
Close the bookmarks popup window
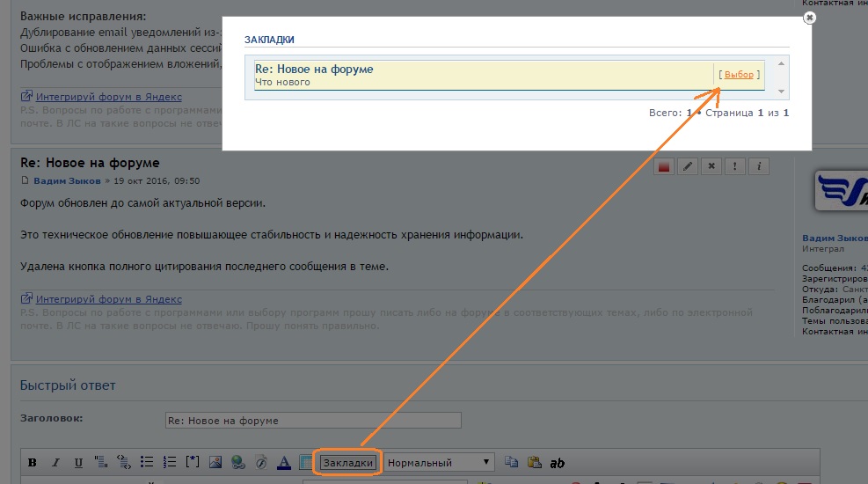[x=810, y=17]
